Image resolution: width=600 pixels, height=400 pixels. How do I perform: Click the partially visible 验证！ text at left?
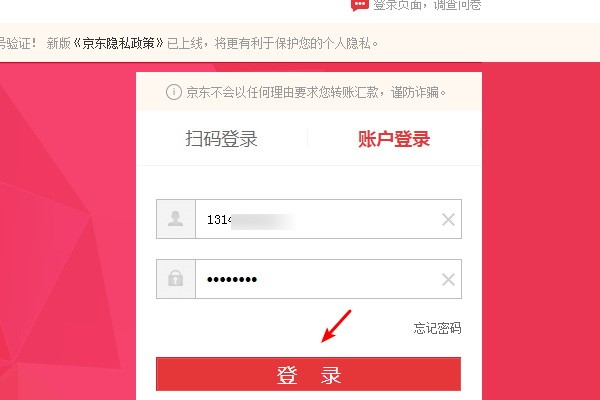pyautogui.click(x=18, y=43)
